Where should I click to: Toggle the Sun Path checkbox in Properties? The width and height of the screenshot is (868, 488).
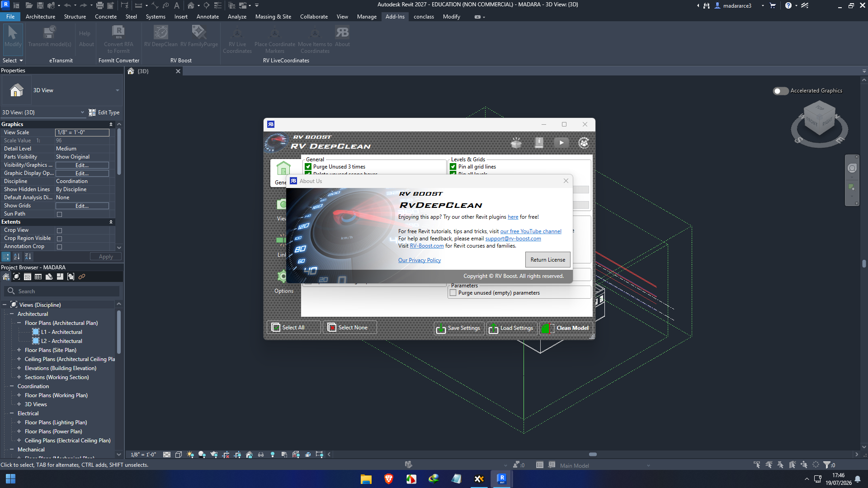coord(59,214)
